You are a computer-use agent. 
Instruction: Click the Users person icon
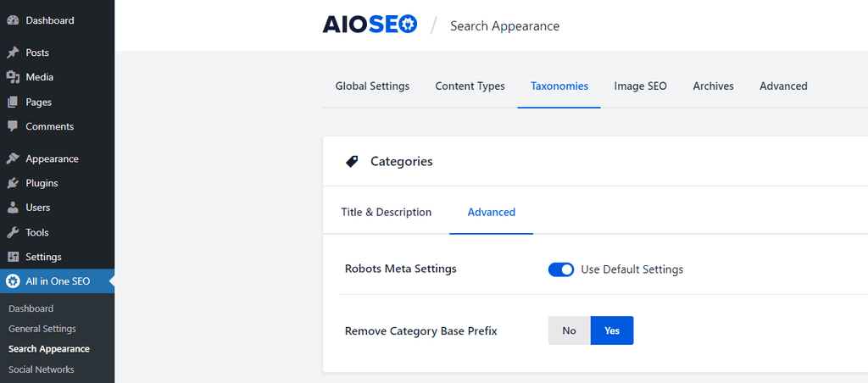[13, 208]
